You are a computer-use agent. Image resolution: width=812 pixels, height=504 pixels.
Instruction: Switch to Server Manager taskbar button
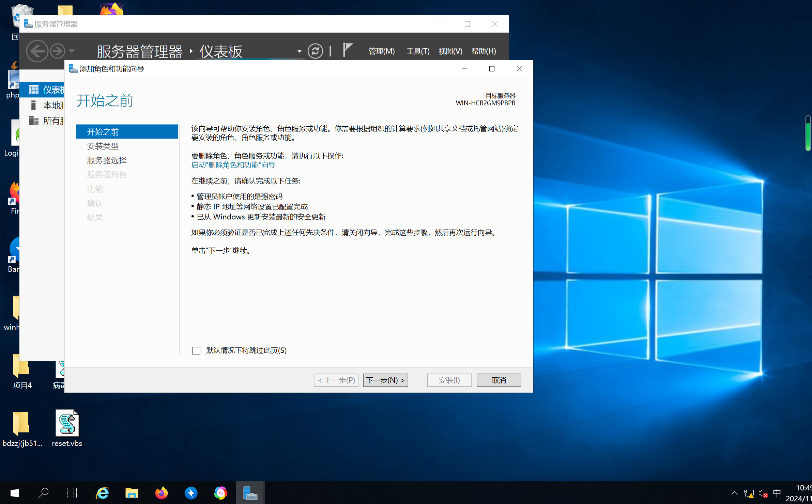(250, 493)
